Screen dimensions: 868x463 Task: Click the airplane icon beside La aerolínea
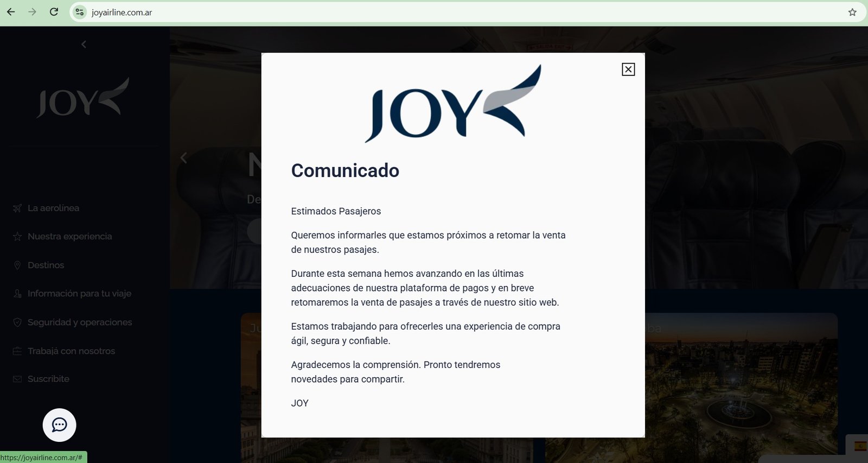coord(17,208)
